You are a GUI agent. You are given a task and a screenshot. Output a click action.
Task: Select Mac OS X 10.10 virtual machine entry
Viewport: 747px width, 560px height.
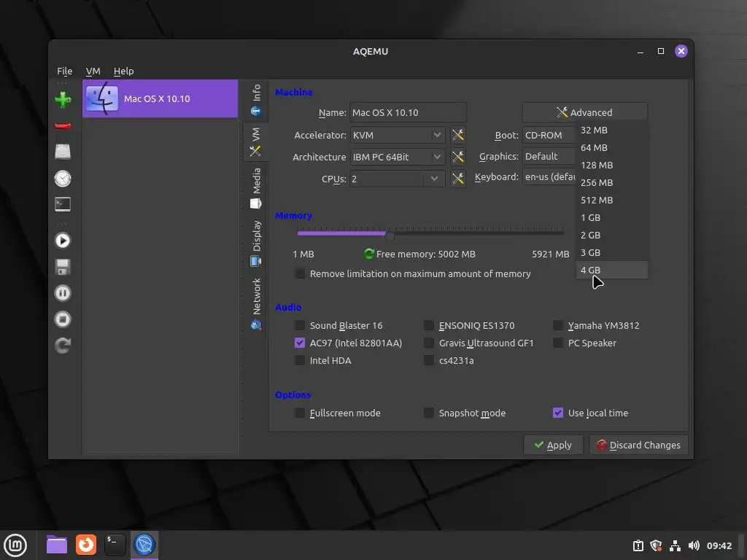pyautogui.click(x=160, y=98)
